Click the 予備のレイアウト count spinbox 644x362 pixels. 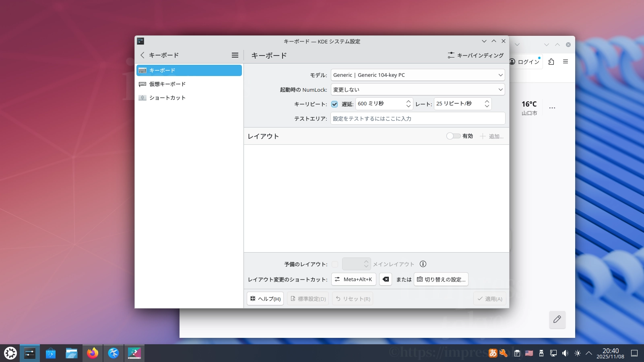356,264
